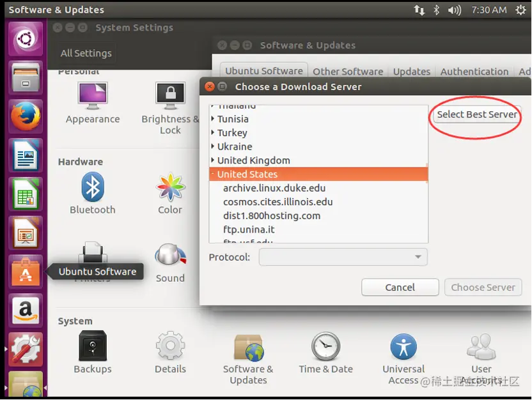Launch Firefox from the launcher
532x400 pixels.
click(x=26, y=116)
